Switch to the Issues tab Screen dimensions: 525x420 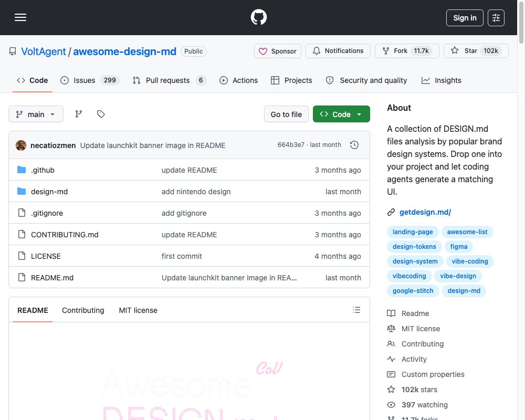[89, 80]
